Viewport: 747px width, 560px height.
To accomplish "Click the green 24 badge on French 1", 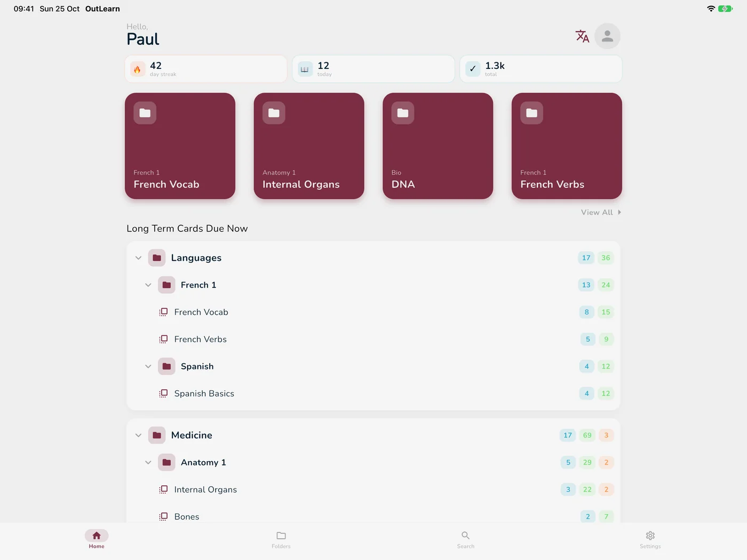I will coord(606,285).
